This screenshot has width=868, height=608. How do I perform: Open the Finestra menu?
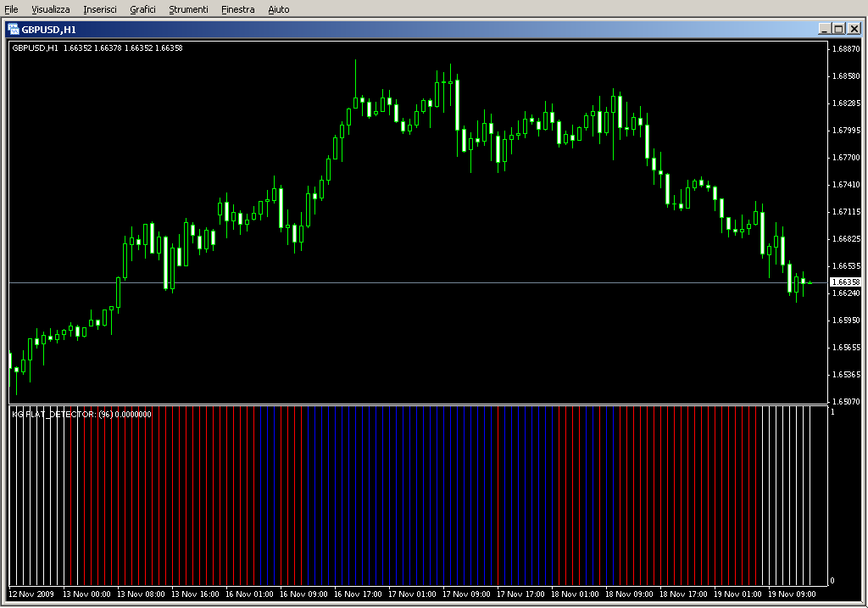point(237,9)
